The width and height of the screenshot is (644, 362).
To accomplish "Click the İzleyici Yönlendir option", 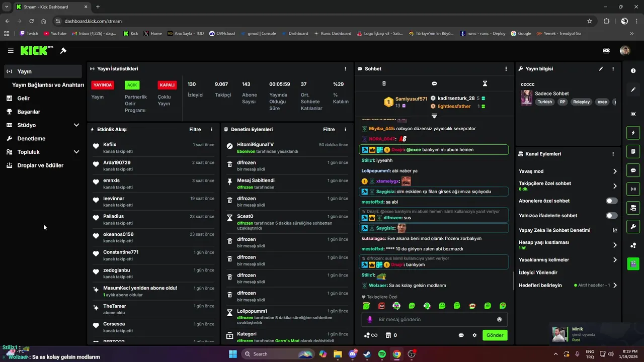I will 538,273.
